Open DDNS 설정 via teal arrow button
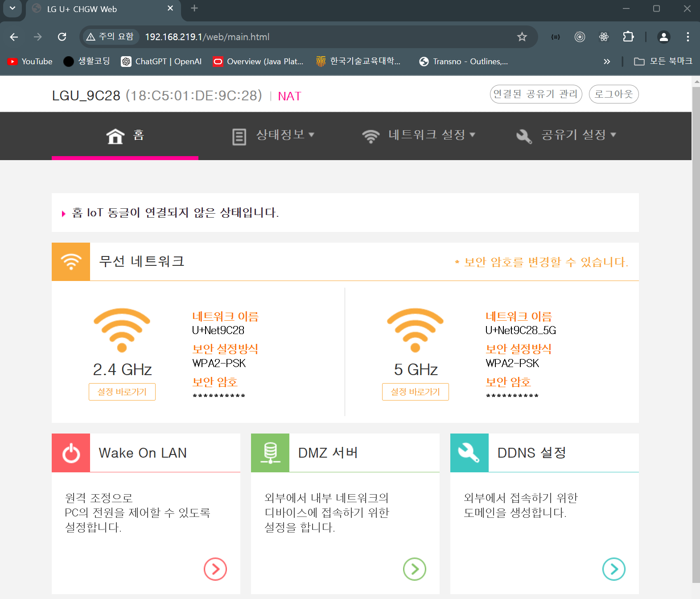This screenshot has width=700, height=599. pos(614,569)
